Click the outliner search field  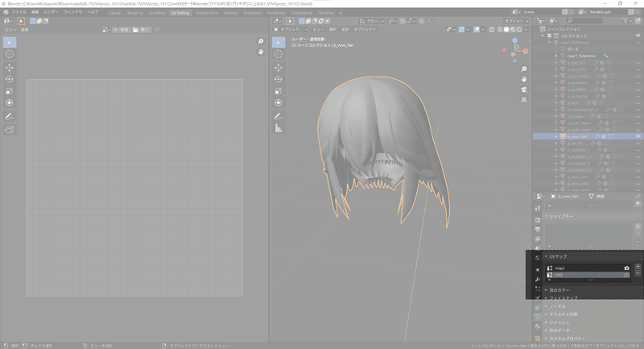click(584, 21)
